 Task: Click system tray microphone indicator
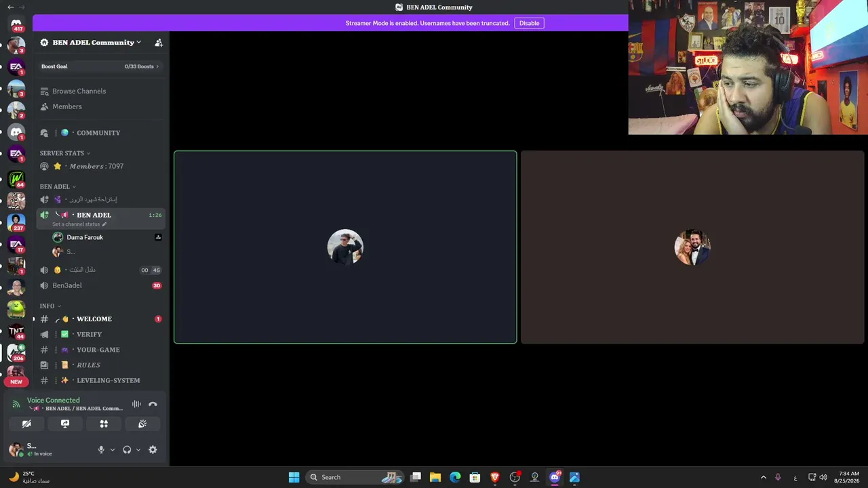click(x=778, y=477)
